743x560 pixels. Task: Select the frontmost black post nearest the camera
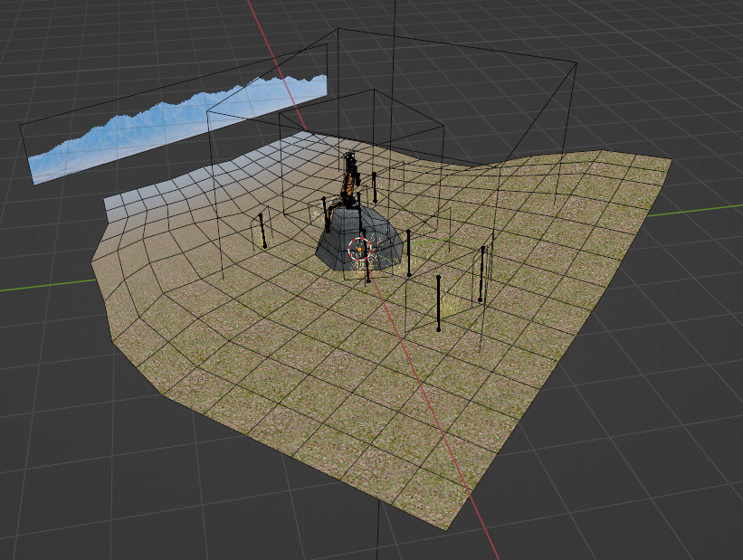tap(438, 303)
